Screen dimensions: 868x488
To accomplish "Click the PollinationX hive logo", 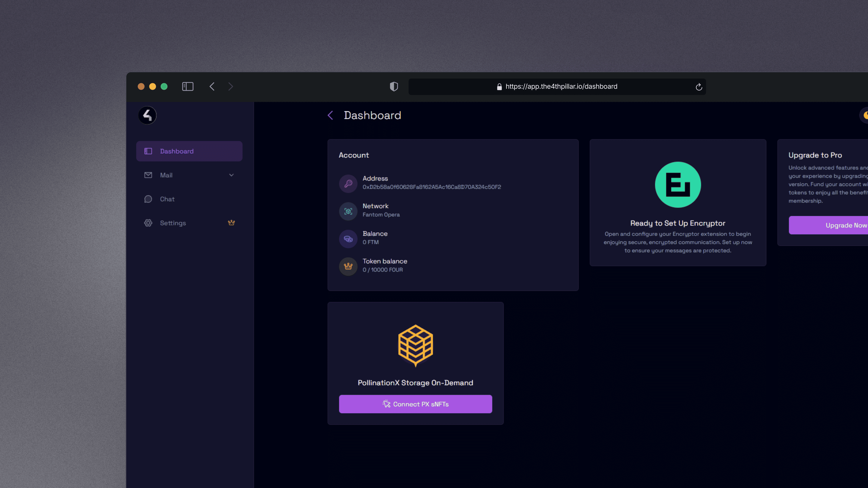I will coord(415,345).
